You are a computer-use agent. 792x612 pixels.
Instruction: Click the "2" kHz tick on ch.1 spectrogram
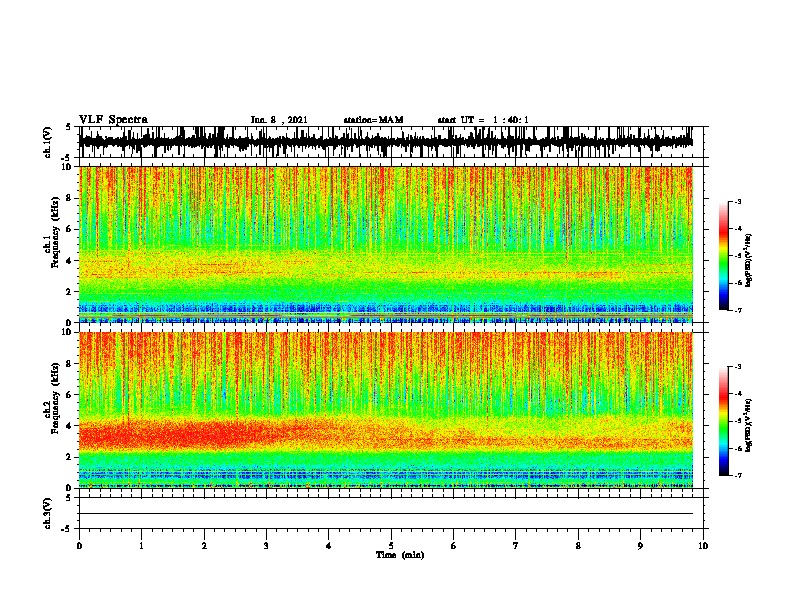[x=71, y=292]
